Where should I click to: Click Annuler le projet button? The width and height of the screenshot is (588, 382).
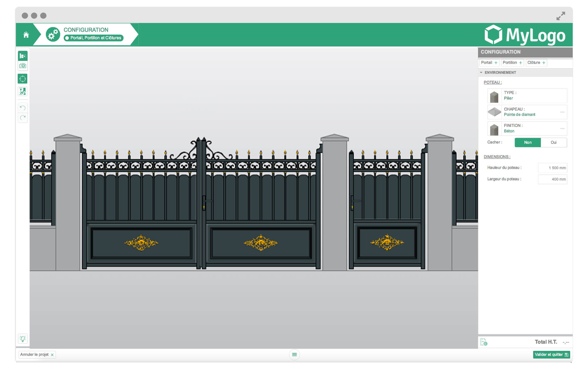[x=37, y=355]
